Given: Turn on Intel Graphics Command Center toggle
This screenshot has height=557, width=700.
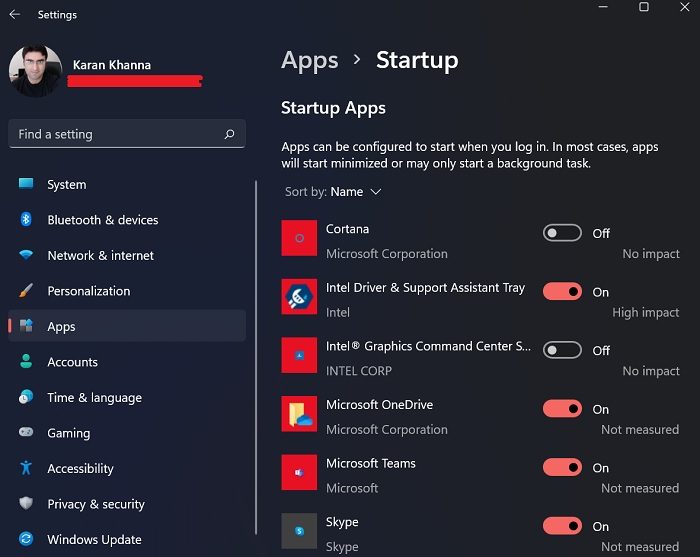Looking at the screenshot, I should (562, 350).
